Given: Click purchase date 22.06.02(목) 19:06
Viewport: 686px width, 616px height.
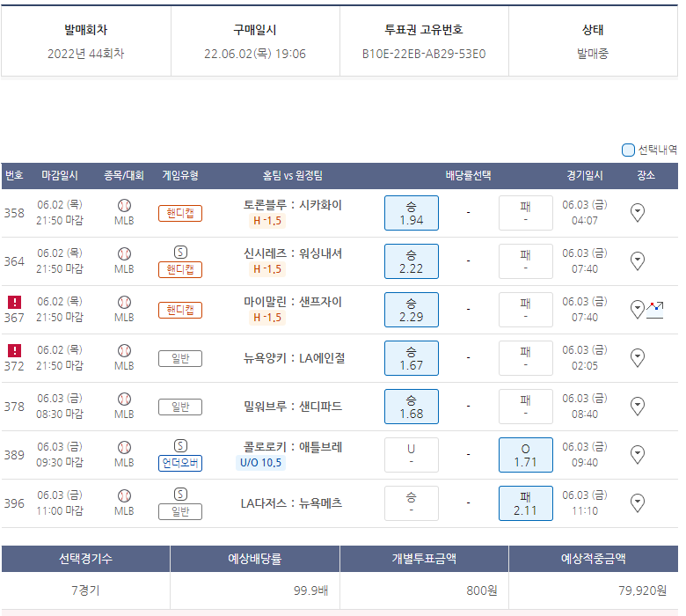Looking at the screenshot, I should 255,54.
